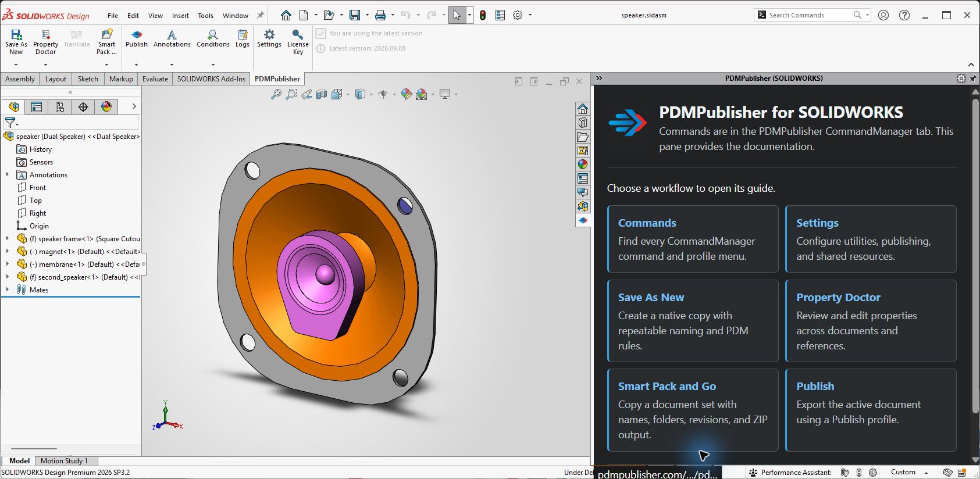980x479 pixels.
Task: Switch to the Evaluate tab
Action: (155, 79)
